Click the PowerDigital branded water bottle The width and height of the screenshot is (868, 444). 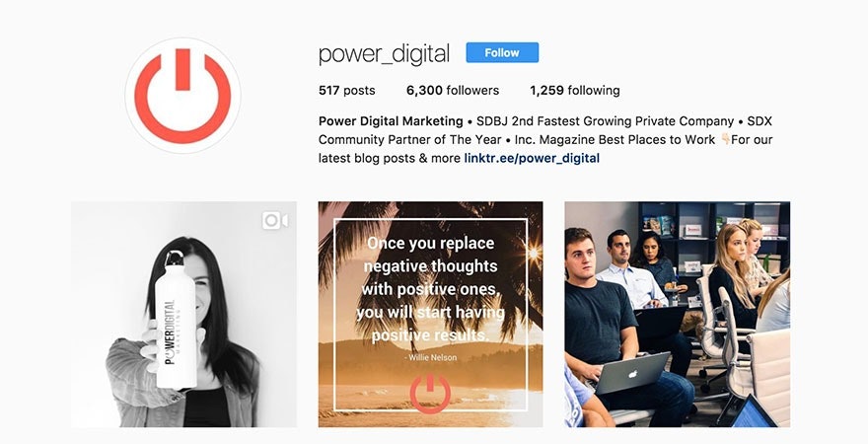click(175, 321)
